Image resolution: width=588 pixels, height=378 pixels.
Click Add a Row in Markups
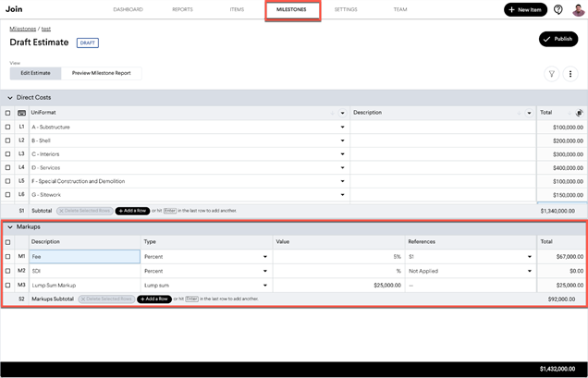(x=154, y=299)
